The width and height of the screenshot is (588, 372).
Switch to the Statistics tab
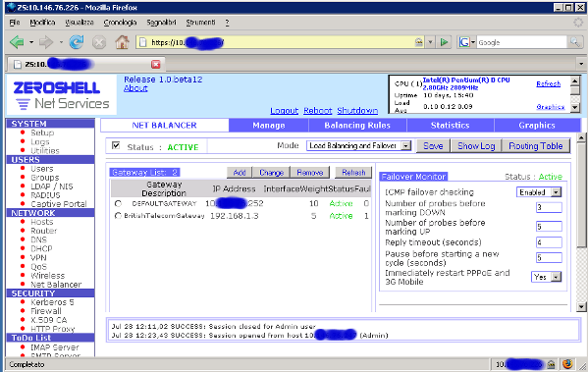tap(450, 126)
